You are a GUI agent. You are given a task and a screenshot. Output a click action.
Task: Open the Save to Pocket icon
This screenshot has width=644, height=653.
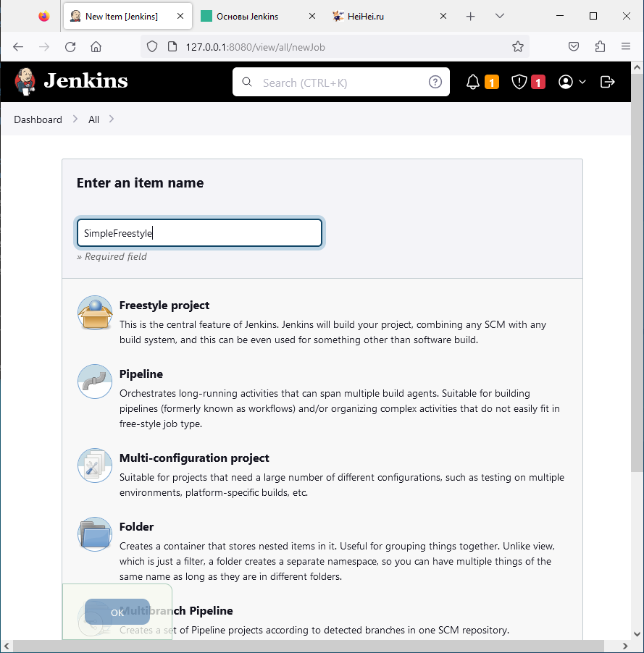pyautogui.click(x=574, y=46)
